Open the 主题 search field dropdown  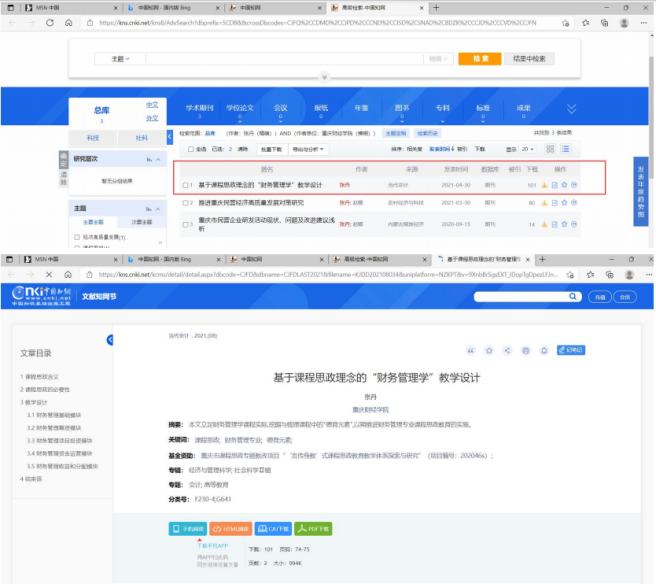[121, 59]
